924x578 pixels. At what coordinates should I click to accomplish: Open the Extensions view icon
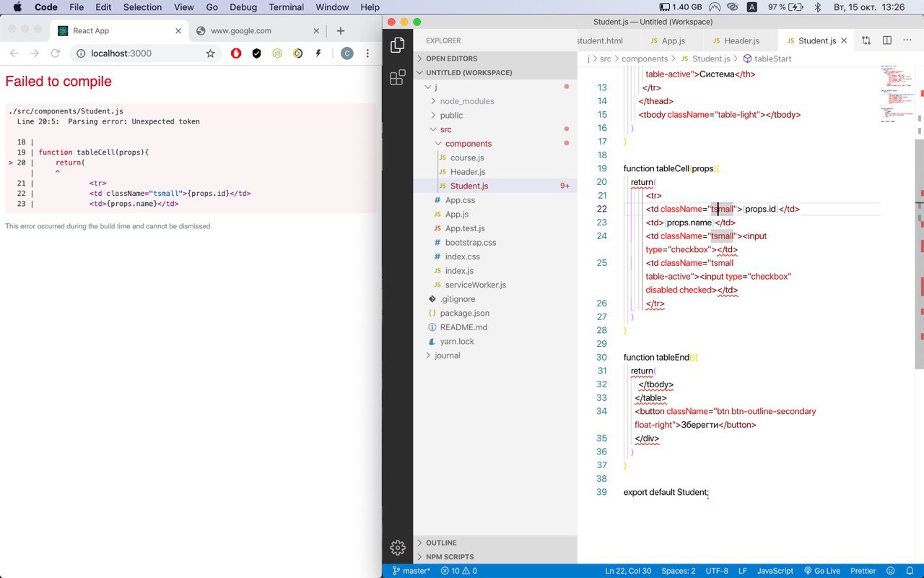pos(397,78)
